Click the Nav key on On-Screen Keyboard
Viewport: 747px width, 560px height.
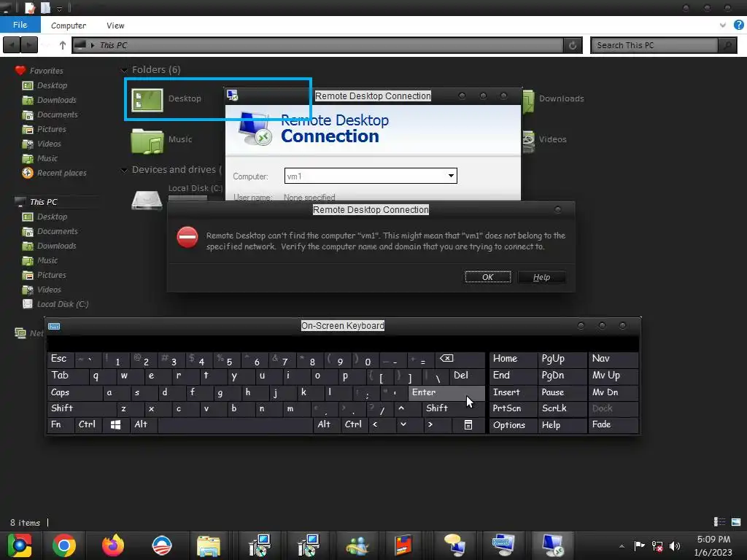[614, 359]
